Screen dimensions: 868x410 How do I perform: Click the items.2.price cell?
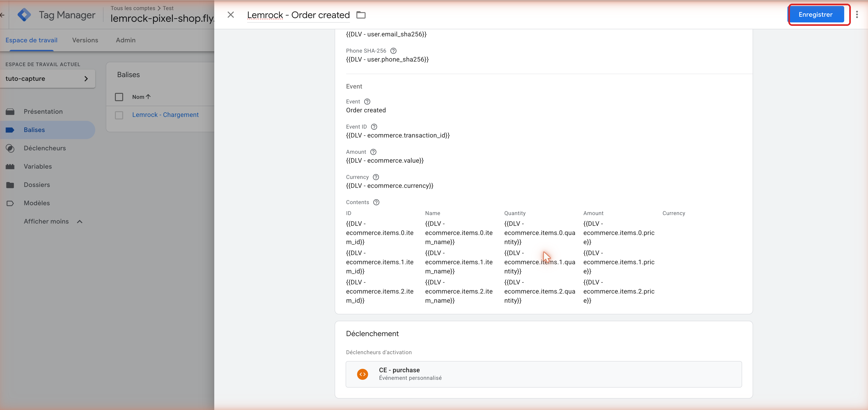[x=619, y=291]
